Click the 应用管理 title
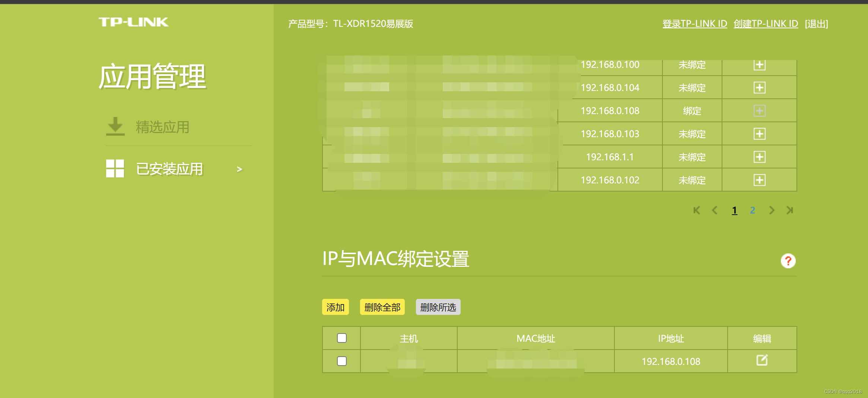868x398 pixels. click(152, 77)
